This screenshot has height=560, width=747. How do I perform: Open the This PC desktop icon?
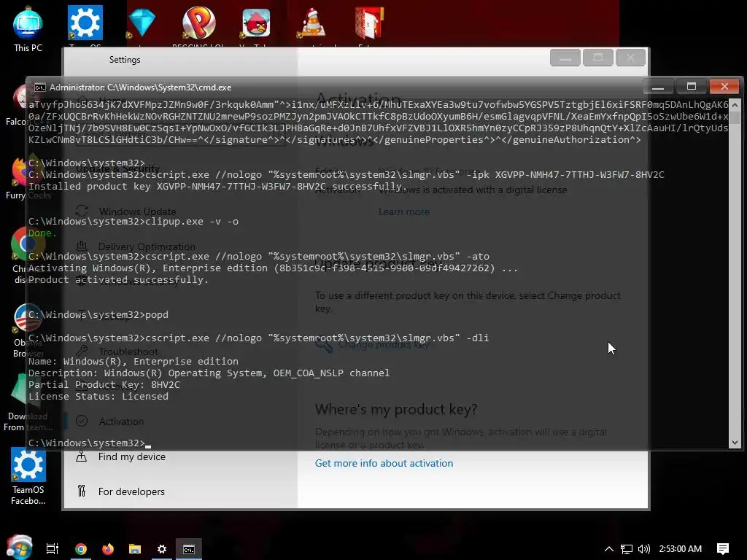tap(28, 29)
